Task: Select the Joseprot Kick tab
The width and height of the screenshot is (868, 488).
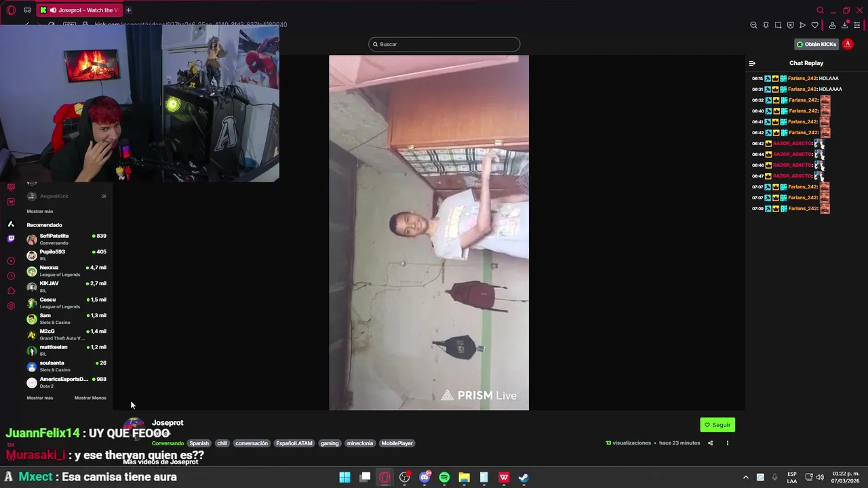Action: pos(79,10)
